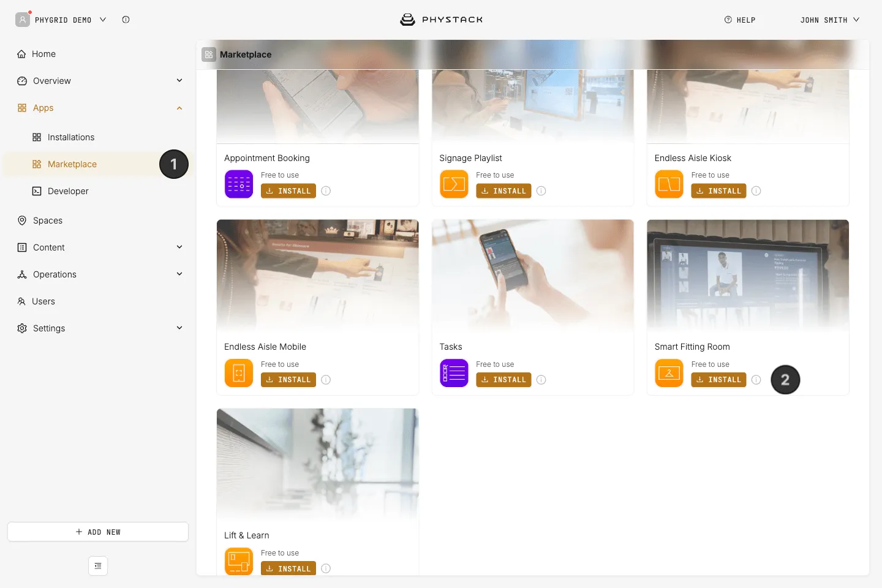Open Spaces in the sidebar
The image size is (882, 588).
tap(98, 221)
